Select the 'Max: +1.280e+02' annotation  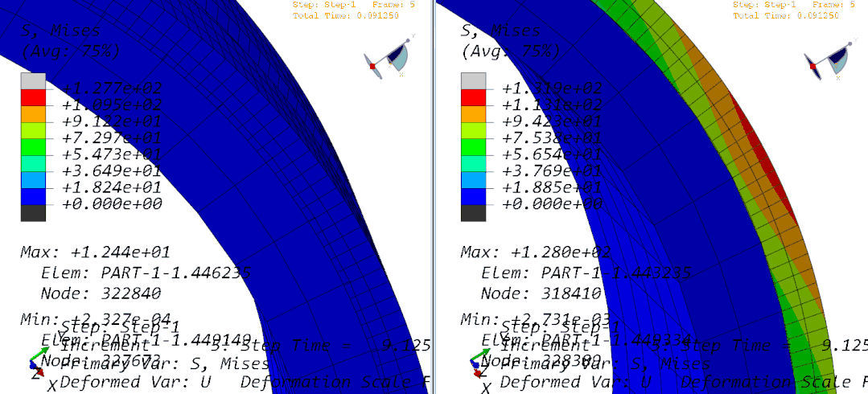tap(535, 252)
